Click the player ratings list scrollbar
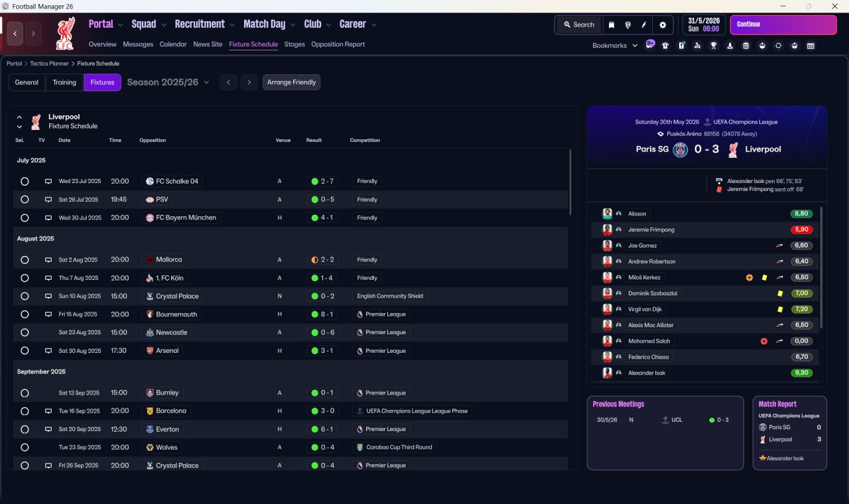Viewport: 849px width, 504px height. 821,267
